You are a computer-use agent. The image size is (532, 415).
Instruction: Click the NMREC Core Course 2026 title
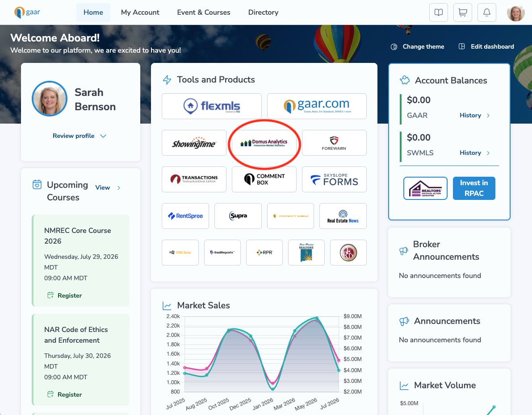tap(78, 236)
